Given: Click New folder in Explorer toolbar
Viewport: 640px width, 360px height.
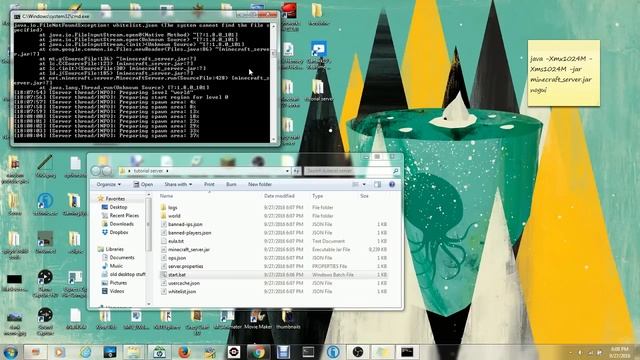Looking at the screenshot, I should [x=260, y=184].
